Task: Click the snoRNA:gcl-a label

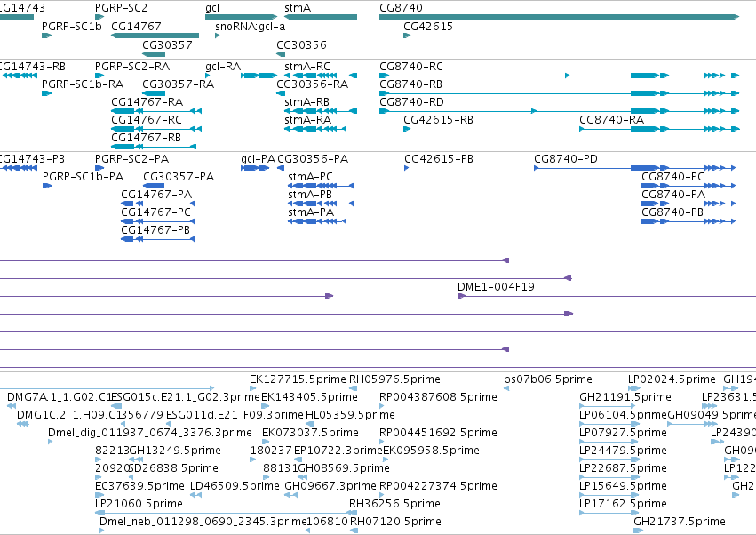Action: point(251,27)
